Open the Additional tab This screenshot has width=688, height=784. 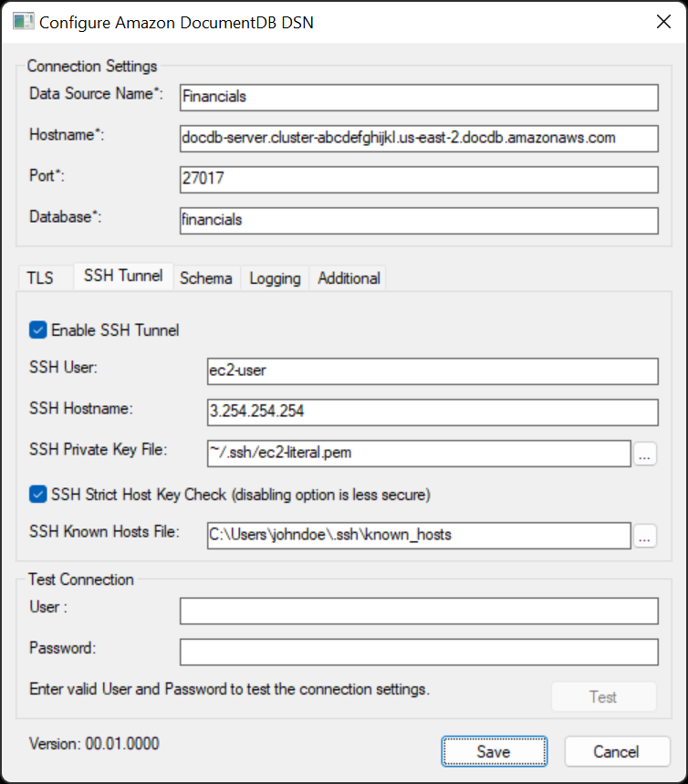pyautogui.click(x=349, y=278)
